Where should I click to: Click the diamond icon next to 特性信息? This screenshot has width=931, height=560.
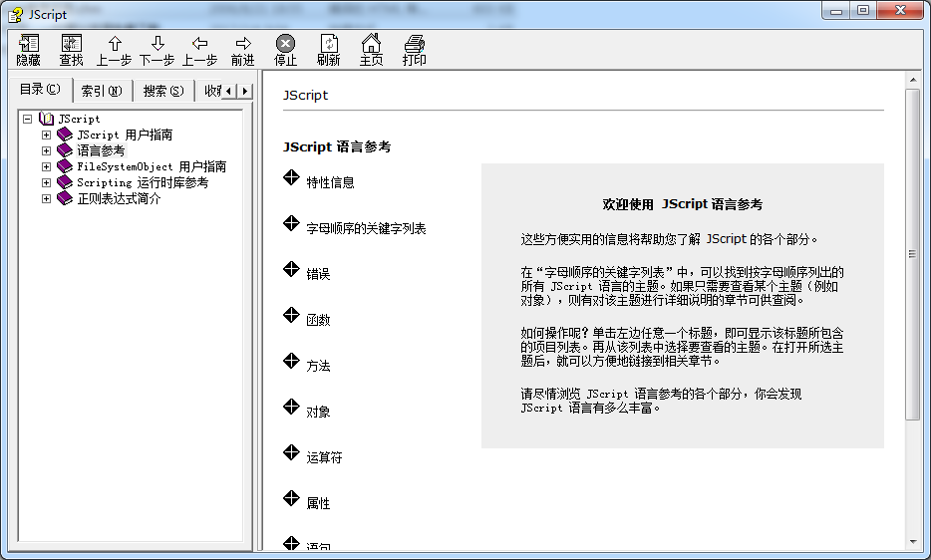(x=291, y=177)
